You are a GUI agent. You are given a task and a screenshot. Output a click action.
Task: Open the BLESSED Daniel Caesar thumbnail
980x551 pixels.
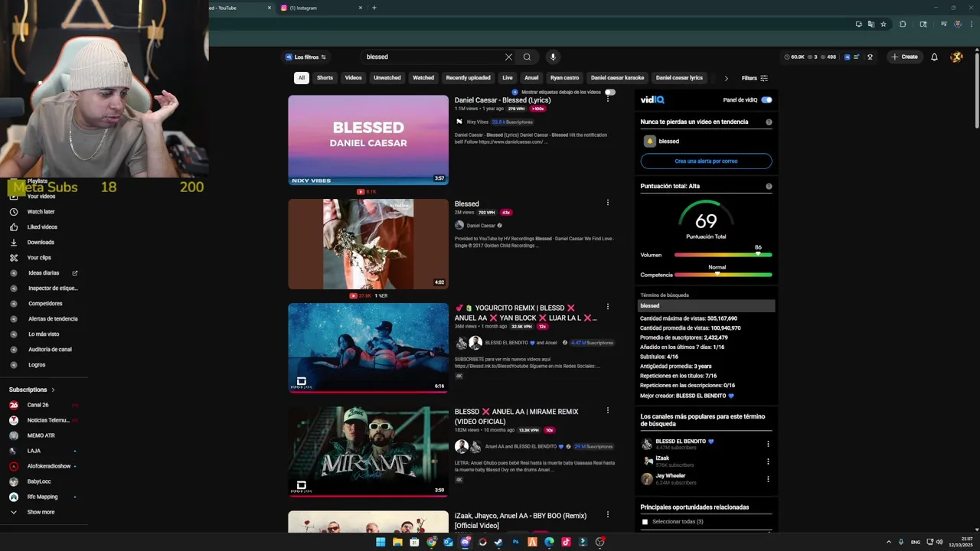368,140
